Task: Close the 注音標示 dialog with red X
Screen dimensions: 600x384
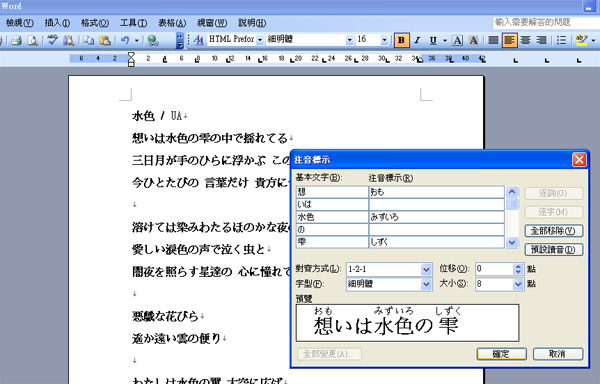Action: pos(579,159)
